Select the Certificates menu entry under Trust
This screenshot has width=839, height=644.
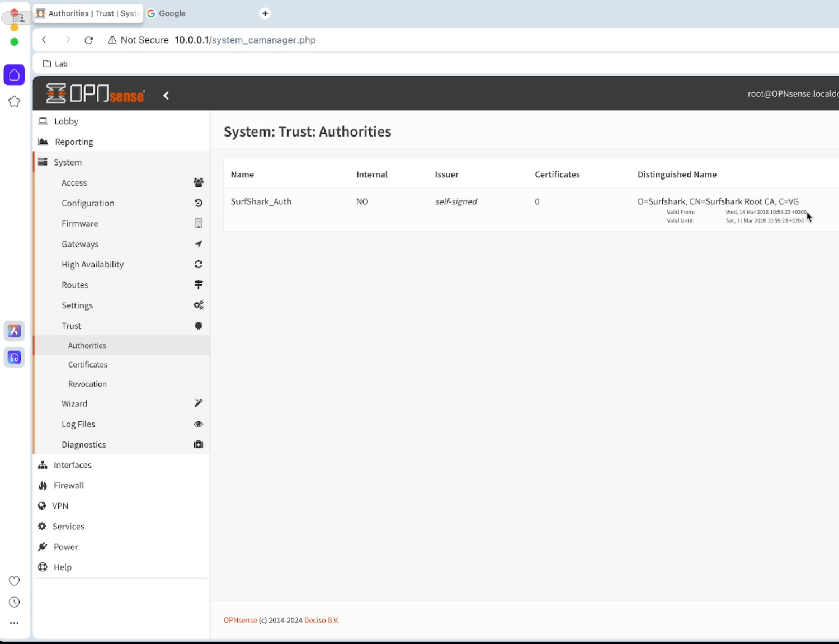(x=87, y=364)
